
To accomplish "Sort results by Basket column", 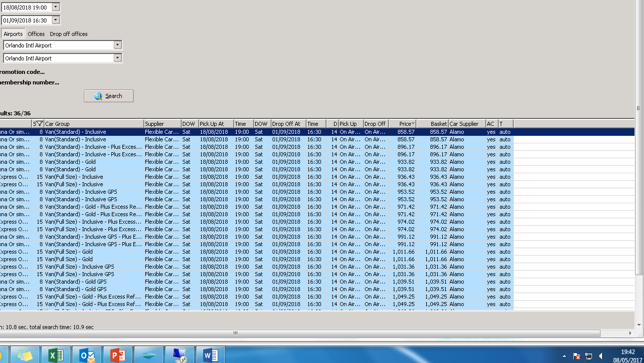I will coord(432,124).
